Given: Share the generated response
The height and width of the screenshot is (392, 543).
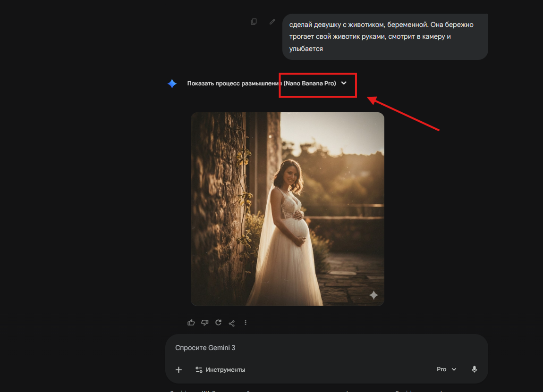Looking at the screenshot, I should 232,323.
